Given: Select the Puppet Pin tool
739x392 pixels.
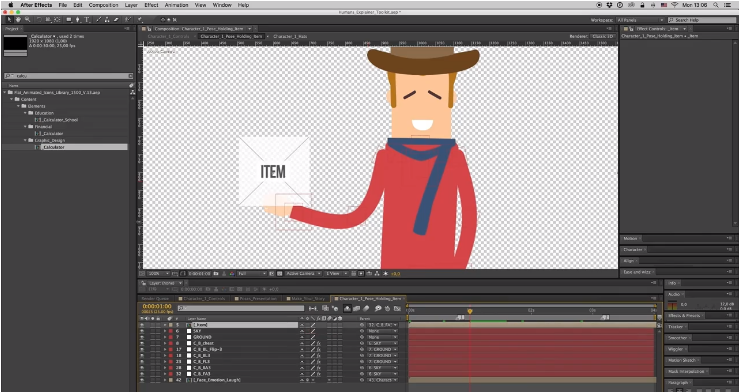Looking at the screenshot, I should [140, 20].
